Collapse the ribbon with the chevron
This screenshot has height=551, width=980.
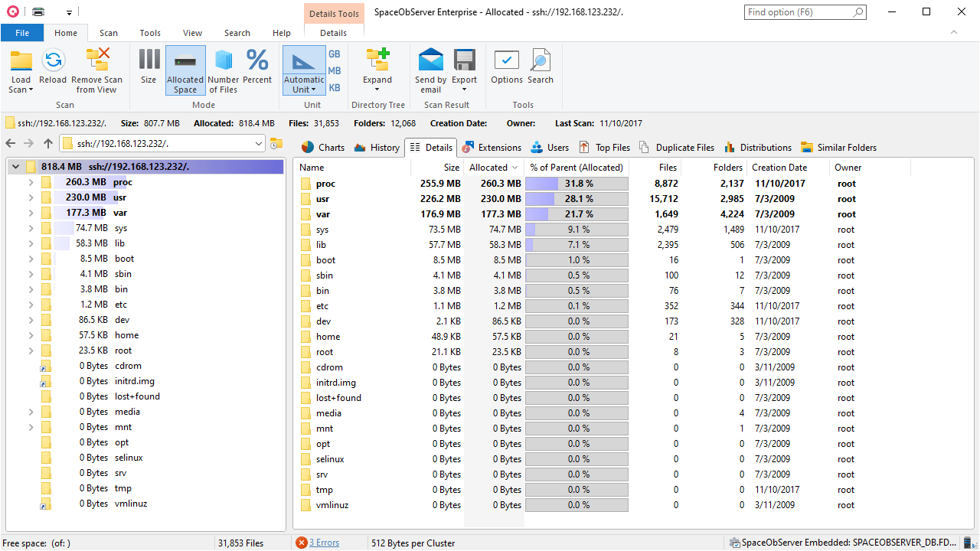[x=954, y=32]
